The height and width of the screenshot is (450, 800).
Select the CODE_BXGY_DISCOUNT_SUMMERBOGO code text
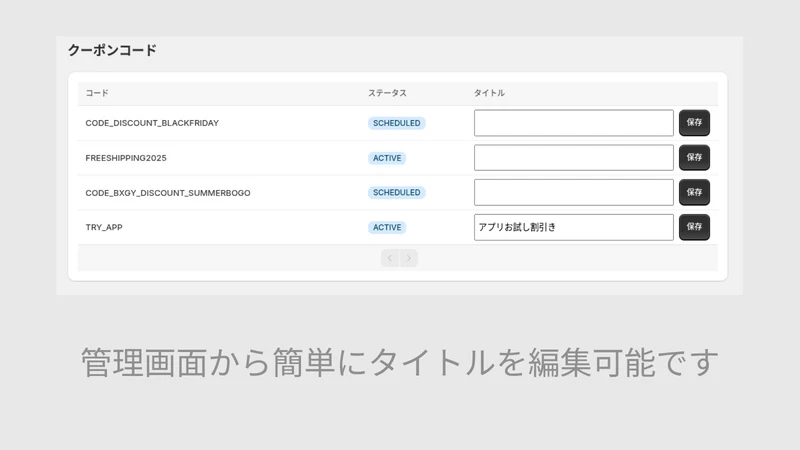click(x=168, y=193)
